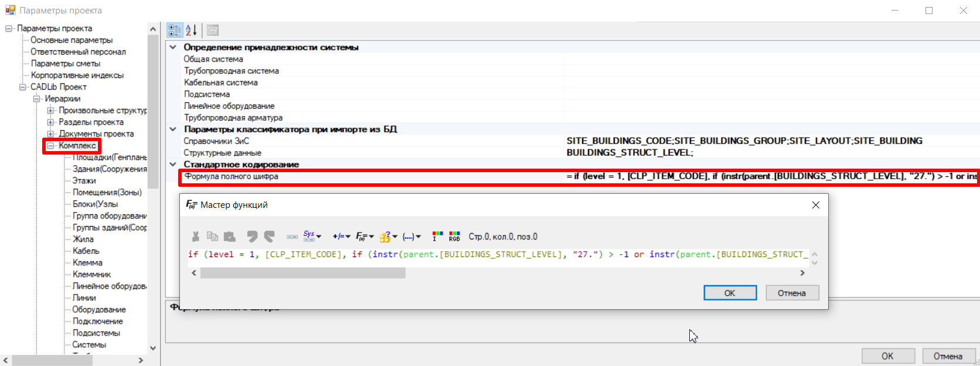Sort properties alphabetically with the A-Z icon
Screen dimensions: 980x366
191,30
